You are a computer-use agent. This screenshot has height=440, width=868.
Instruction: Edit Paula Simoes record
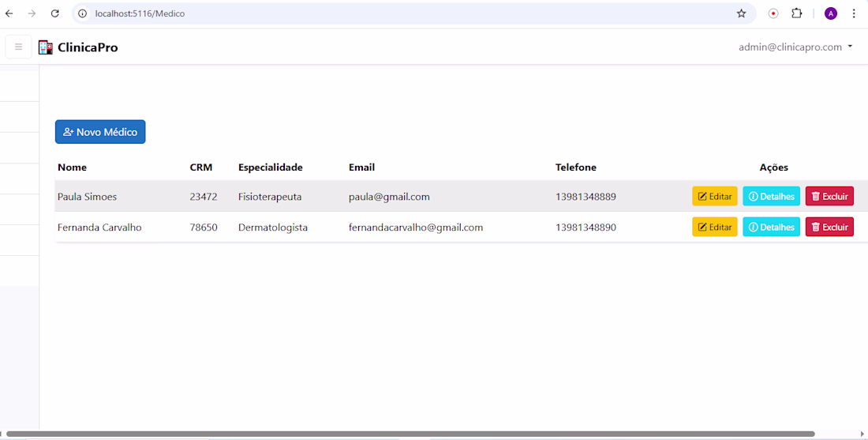click(x=715, y=196)
